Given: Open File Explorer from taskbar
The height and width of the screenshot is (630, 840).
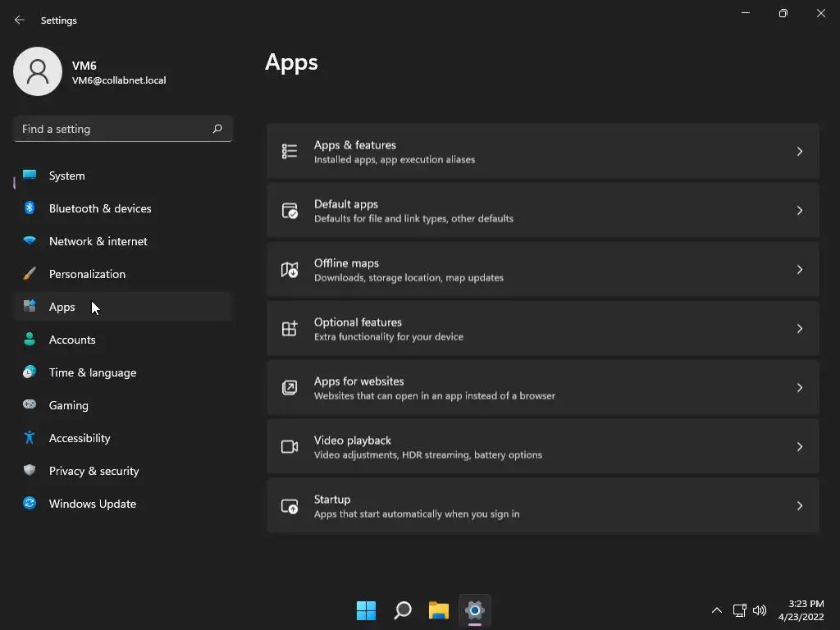Looking at the screenshot, I should point(439,610).
